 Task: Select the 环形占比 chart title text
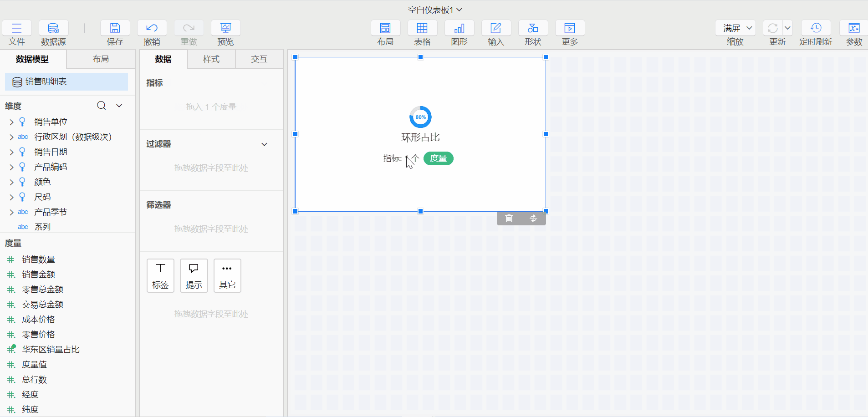(x=420, y=137)
